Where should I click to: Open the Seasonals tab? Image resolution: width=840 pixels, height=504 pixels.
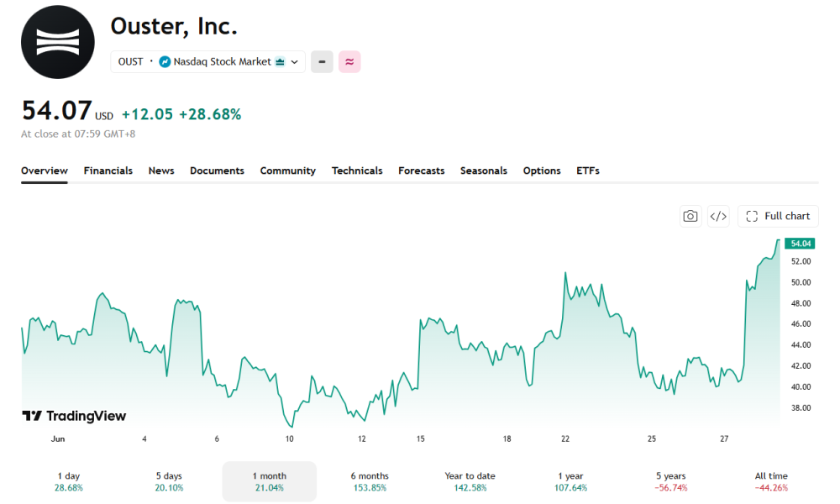tap(484, 171)
